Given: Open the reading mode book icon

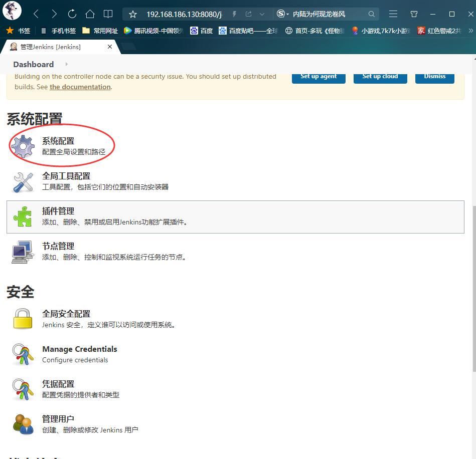Looking at the screenshot, I should tap(108, 14).
